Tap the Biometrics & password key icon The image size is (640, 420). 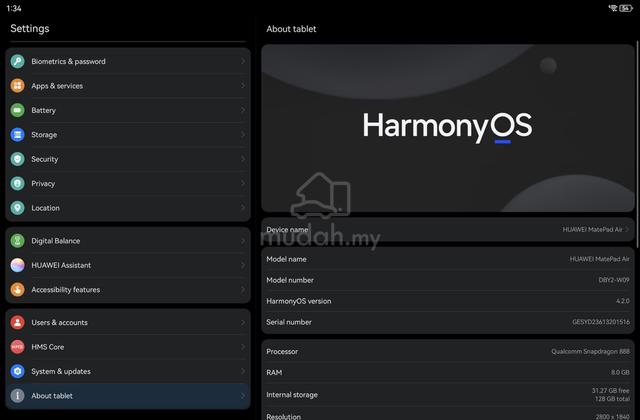pos(18,61)
